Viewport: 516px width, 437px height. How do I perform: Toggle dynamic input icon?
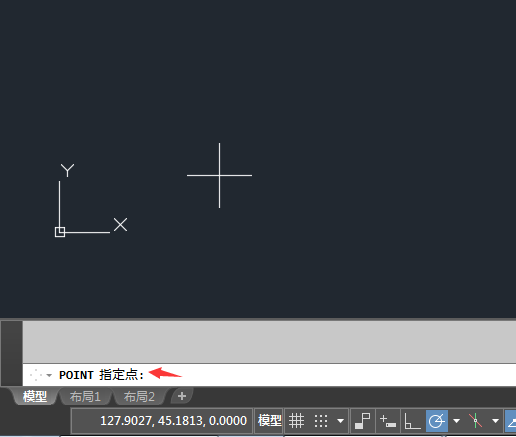[388, 421]
